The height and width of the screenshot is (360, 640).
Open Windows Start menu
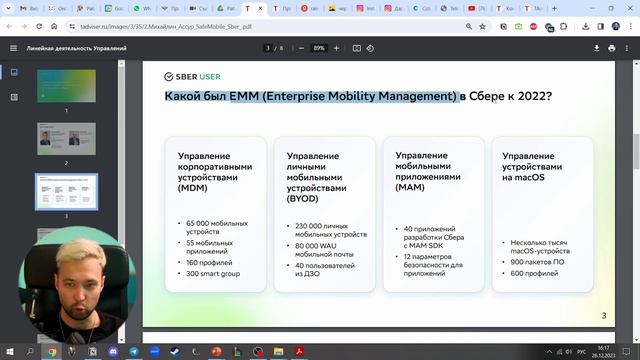pyautogui.click(x=10, y=351)
